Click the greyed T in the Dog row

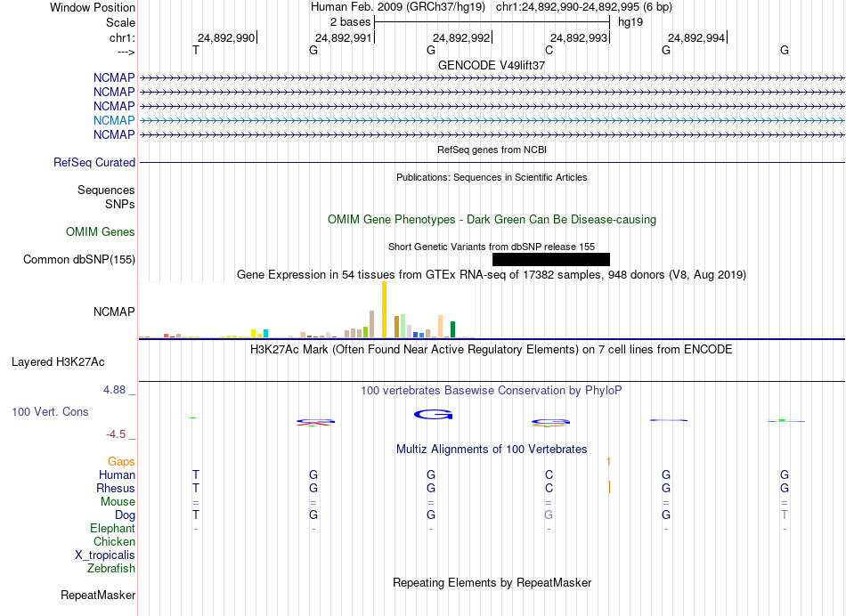(x=784, y=515)
